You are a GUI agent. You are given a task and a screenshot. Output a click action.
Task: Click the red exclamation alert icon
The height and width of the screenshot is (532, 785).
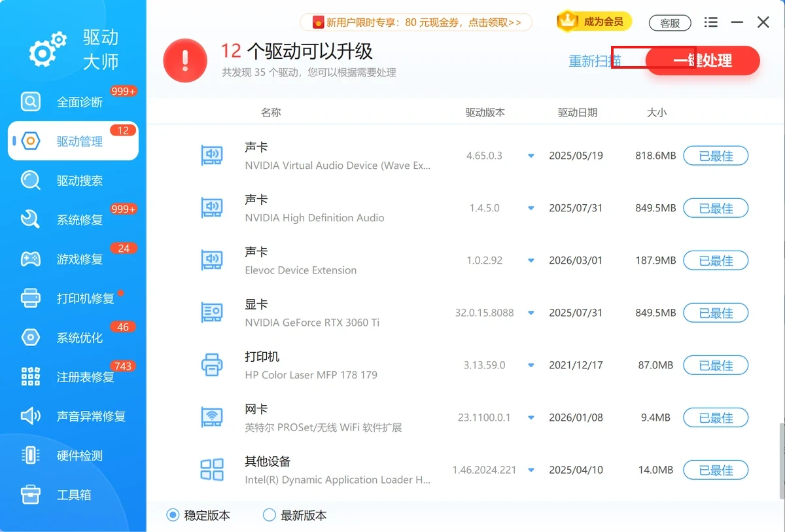[x=185, y=61]
